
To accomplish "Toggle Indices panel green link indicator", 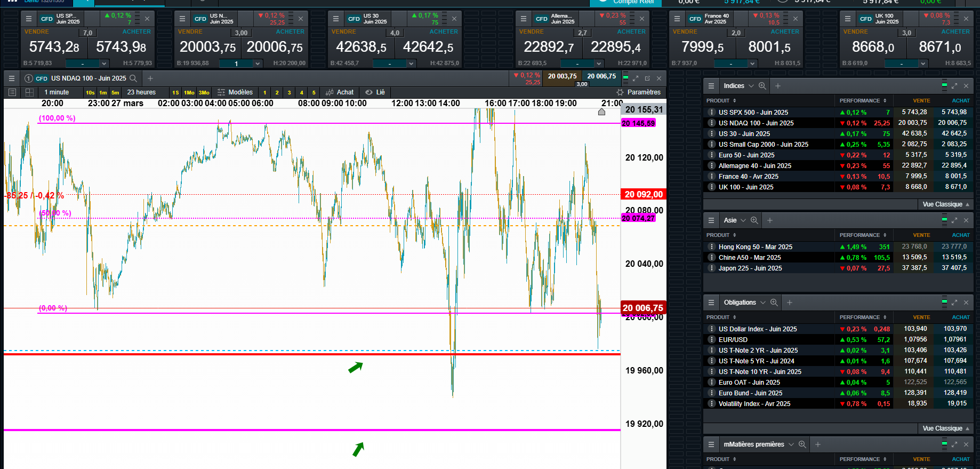I will coord(944,86).
